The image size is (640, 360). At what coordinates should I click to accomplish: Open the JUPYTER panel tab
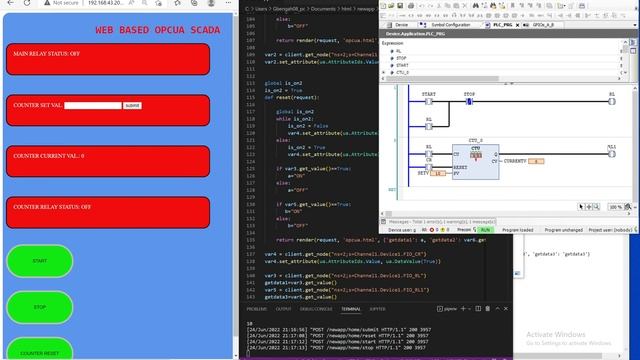(378, 309)
